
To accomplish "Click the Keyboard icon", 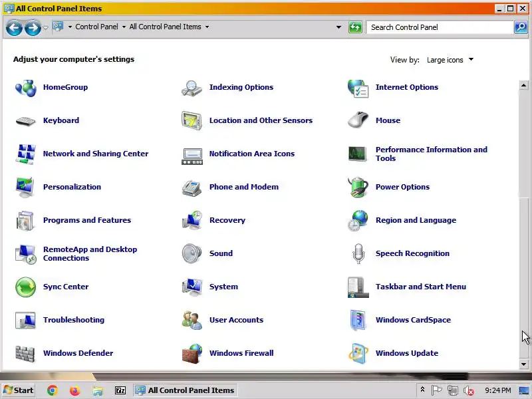I will [25, 121].
